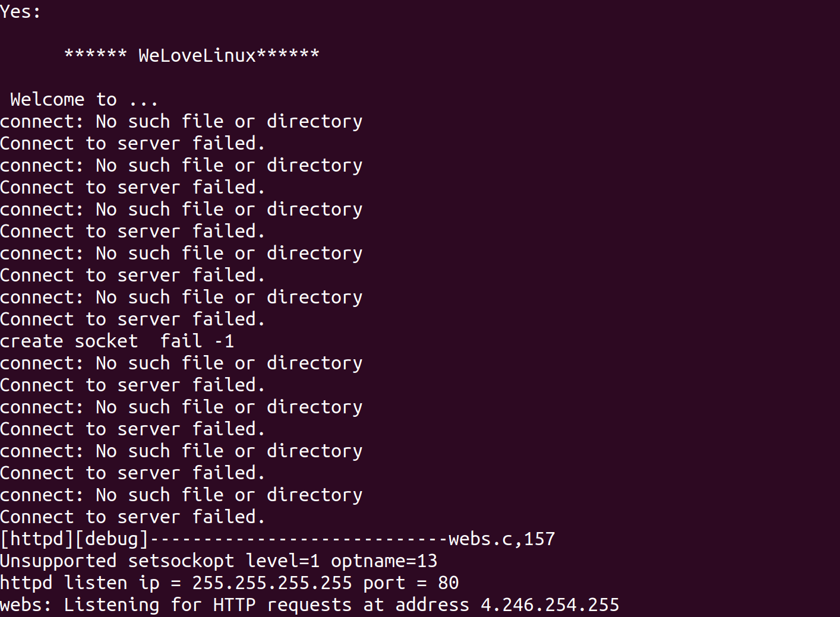Click the leading asterisks before WeLoveLinux

[95, 54]
